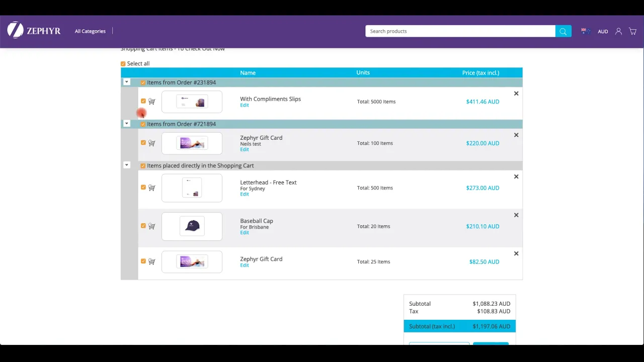The image size is (644, 362).
Task: Open the user account icon
Action: click(619, 31)
